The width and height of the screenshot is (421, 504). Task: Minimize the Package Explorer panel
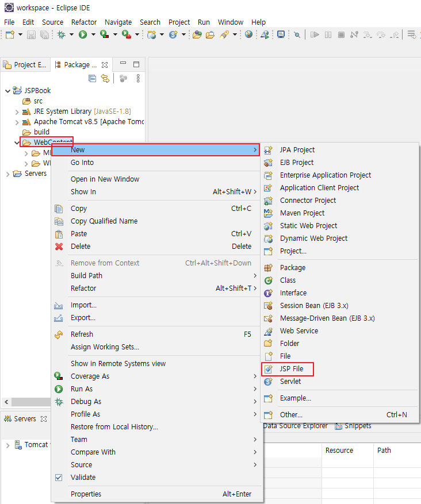point(123,63)
